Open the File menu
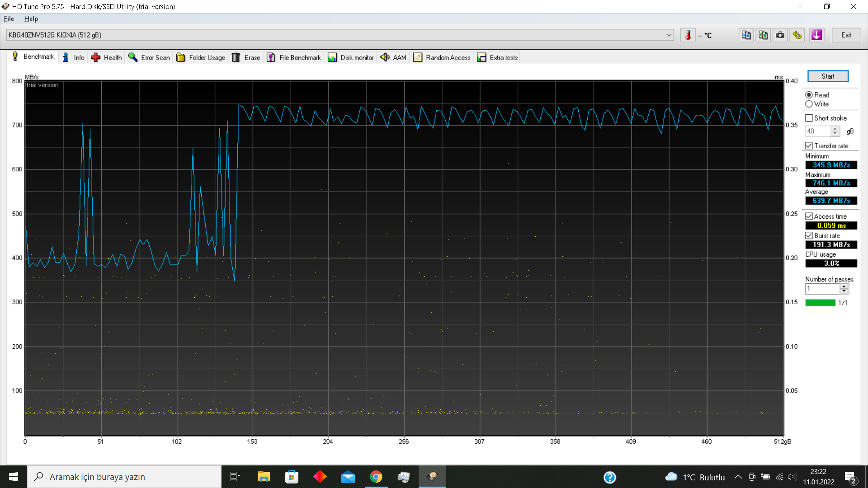 9,19
